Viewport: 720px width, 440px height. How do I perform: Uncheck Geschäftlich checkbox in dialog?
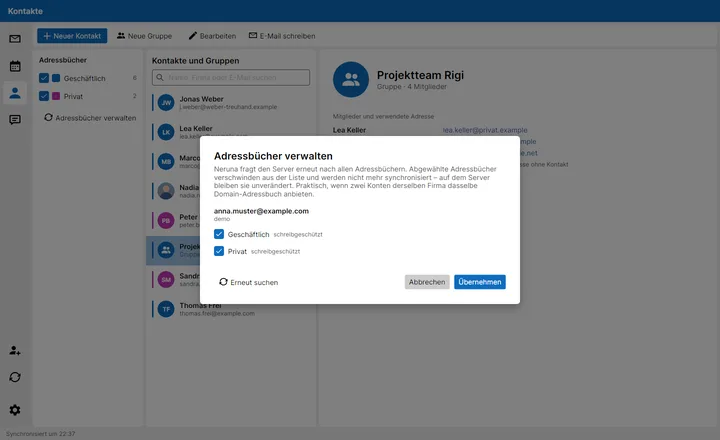tap(219, 234)
